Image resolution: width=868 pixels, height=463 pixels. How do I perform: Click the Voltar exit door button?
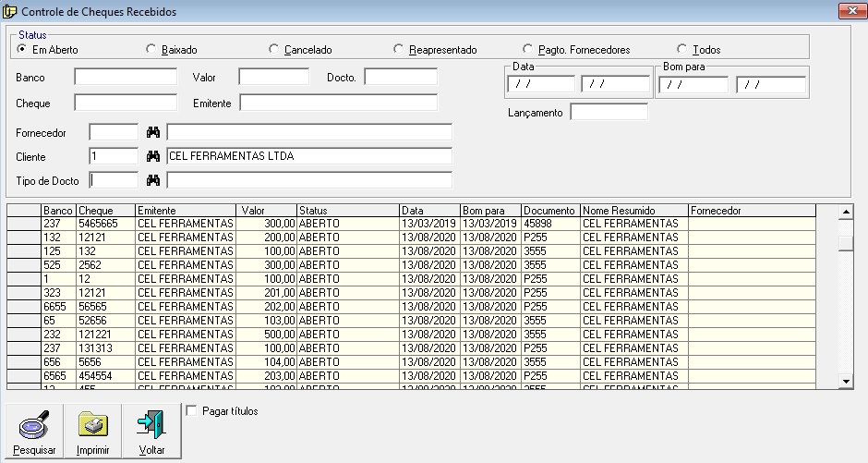tap(151, 431)
